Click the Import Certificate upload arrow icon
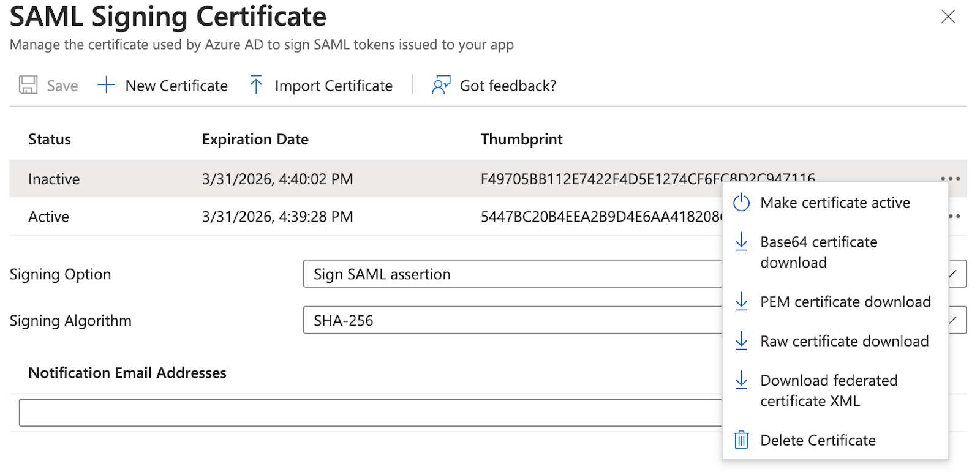 point(256,85)
